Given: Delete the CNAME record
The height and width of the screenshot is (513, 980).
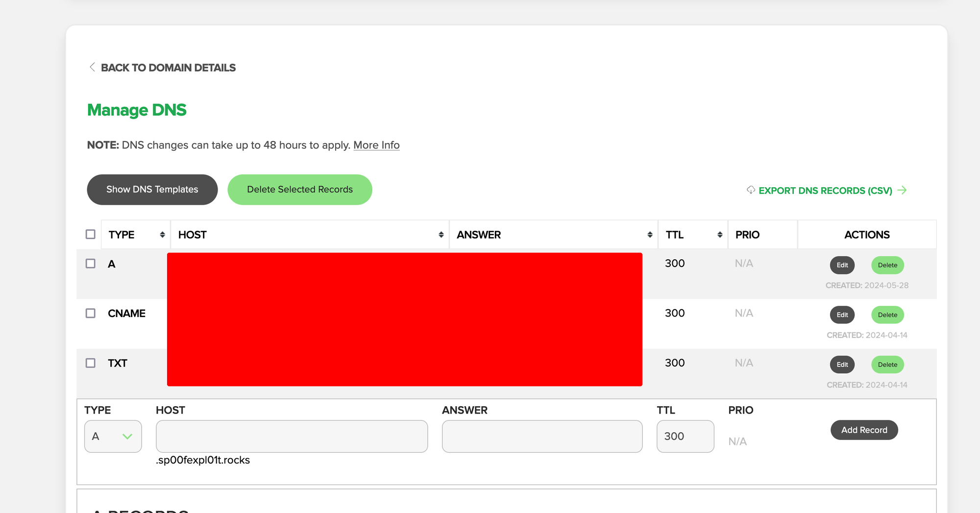Looking at the screenshot, I should [x=887, y=315].
